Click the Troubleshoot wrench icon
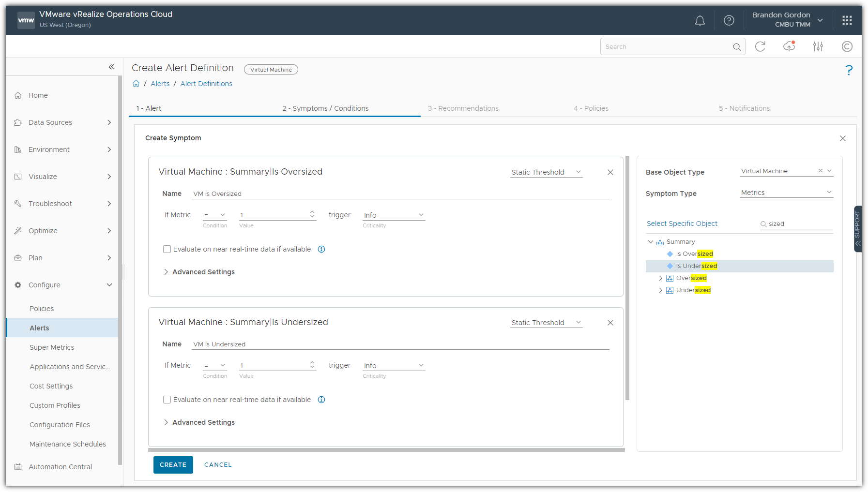The width and height of the screenshot is (868, 492). pos(18,204)
